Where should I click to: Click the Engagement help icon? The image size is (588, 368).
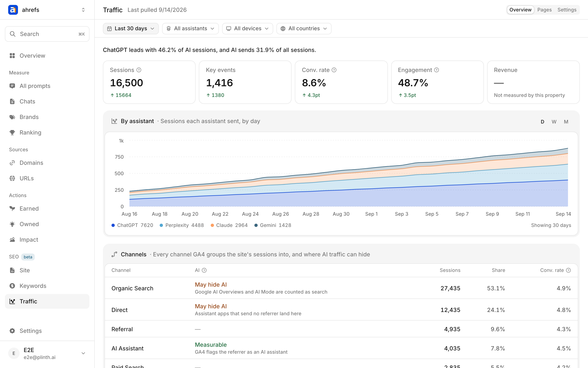click(437, 70)
